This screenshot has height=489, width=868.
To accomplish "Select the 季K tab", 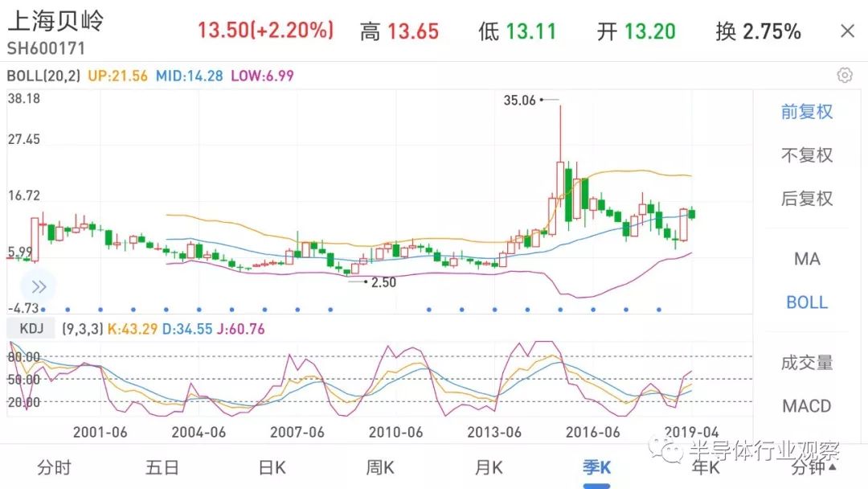I will [596, 468].
